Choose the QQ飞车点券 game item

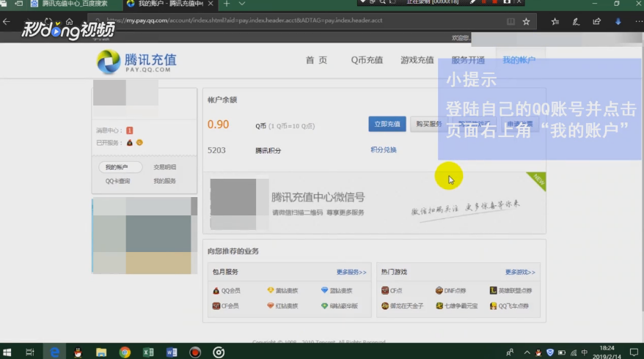pyautogui.click(x=509, y=306)
